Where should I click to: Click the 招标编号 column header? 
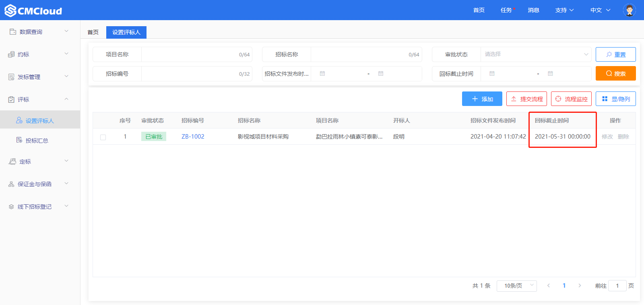(x=193, y=120)
